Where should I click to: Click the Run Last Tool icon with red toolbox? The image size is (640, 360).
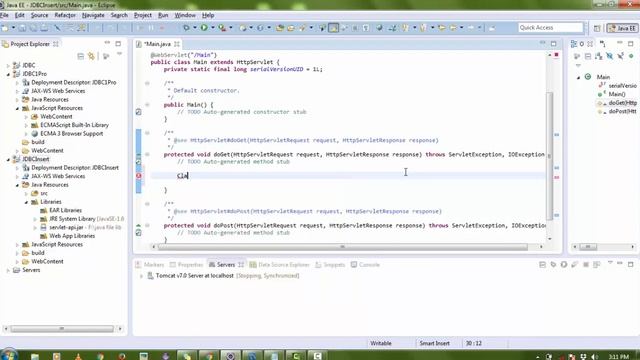pyautogui.click(x=222, y=28)
